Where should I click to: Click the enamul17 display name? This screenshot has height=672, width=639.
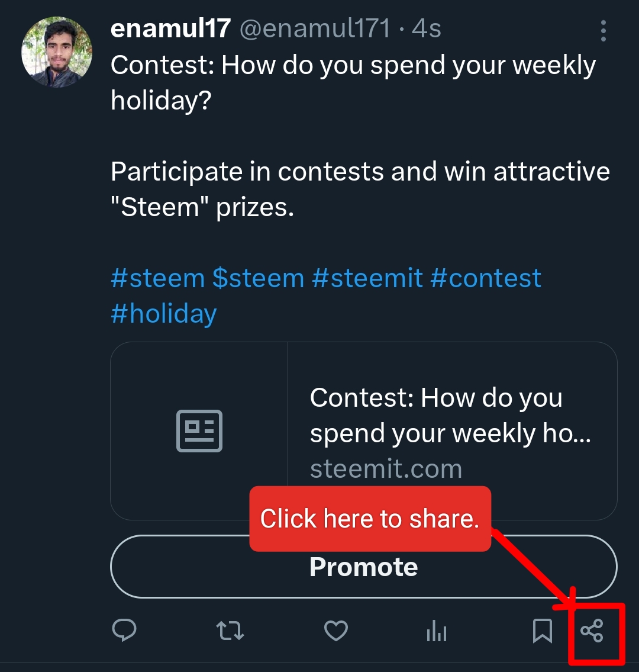(x=170, y=28)
